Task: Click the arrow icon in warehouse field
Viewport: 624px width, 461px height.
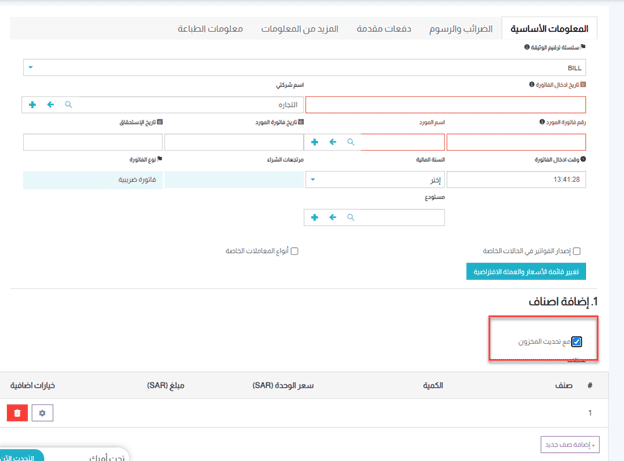Action: pyautogui.click(x=333, y=217)
